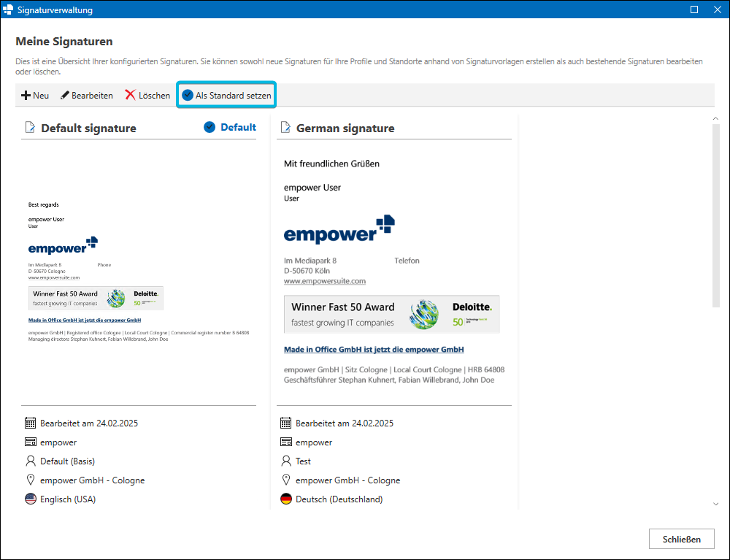Click person icon next to Test

coord(286,461)
